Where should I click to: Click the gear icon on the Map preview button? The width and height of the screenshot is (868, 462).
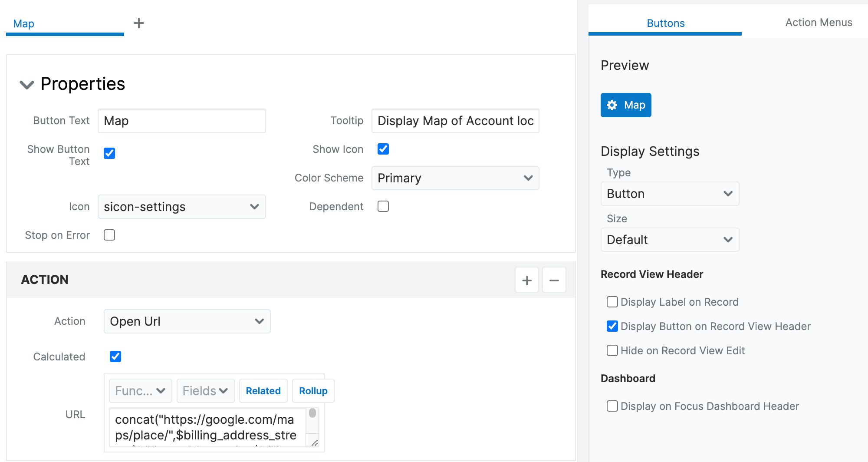pos(612,105)
